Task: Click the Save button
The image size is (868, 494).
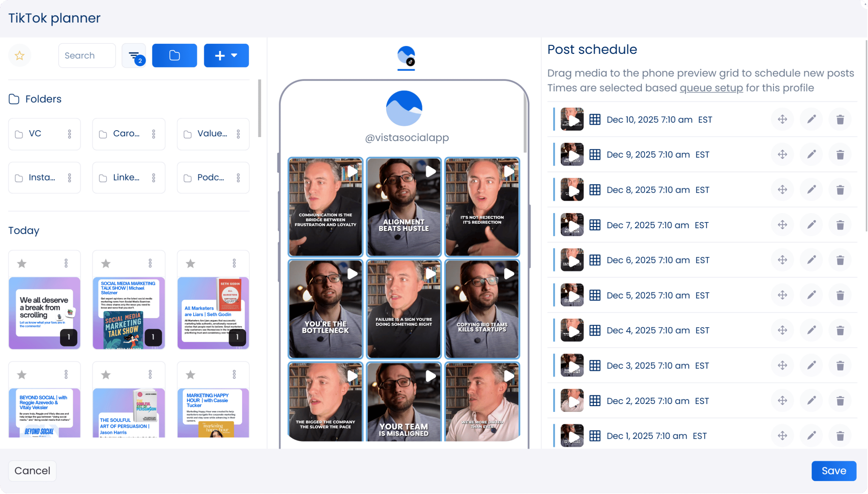Action: point(834,470)
